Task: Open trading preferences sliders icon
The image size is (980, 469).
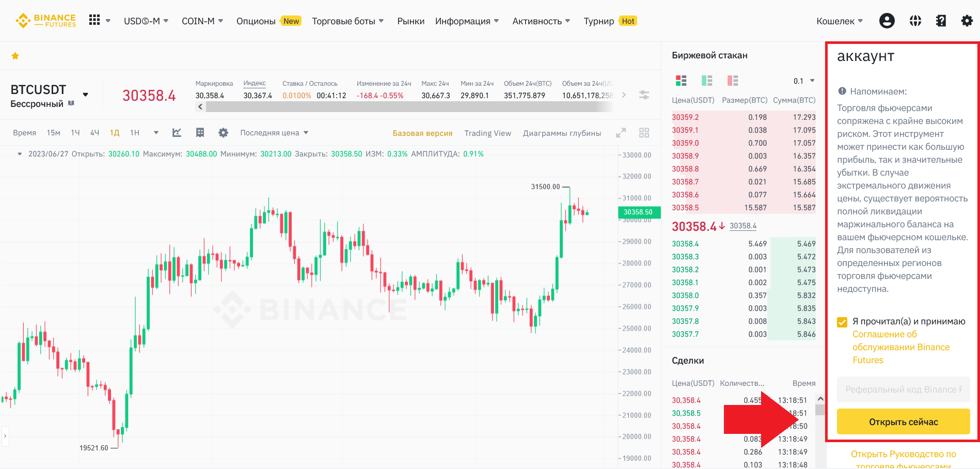Action: point(644,95)
